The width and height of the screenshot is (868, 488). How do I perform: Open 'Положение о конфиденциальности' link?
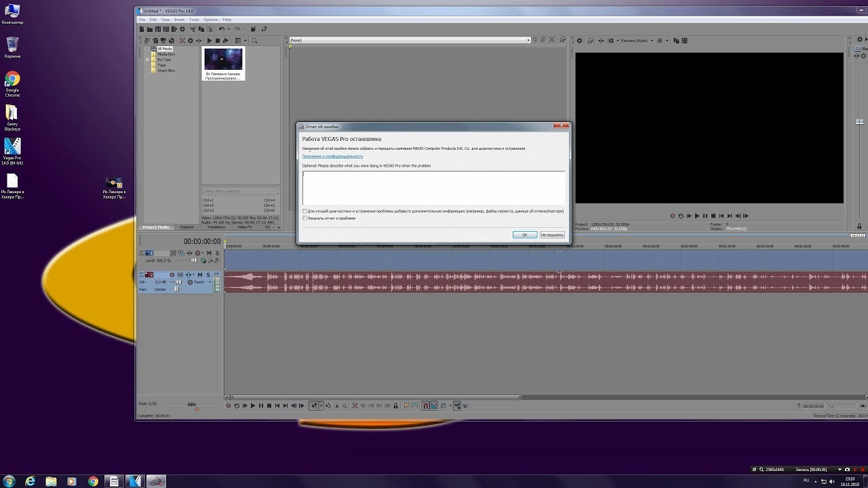[x=332, y=156]
